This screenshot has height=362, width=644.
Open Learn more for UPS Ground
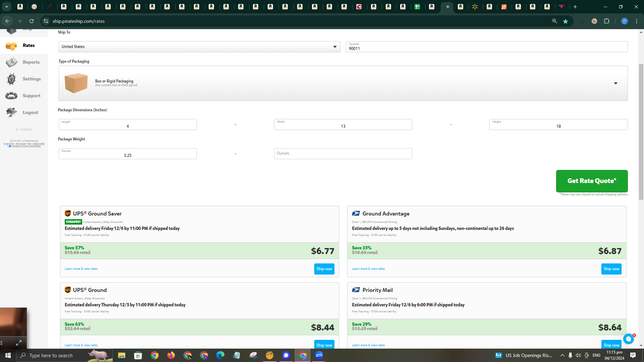tap(81, 345)
